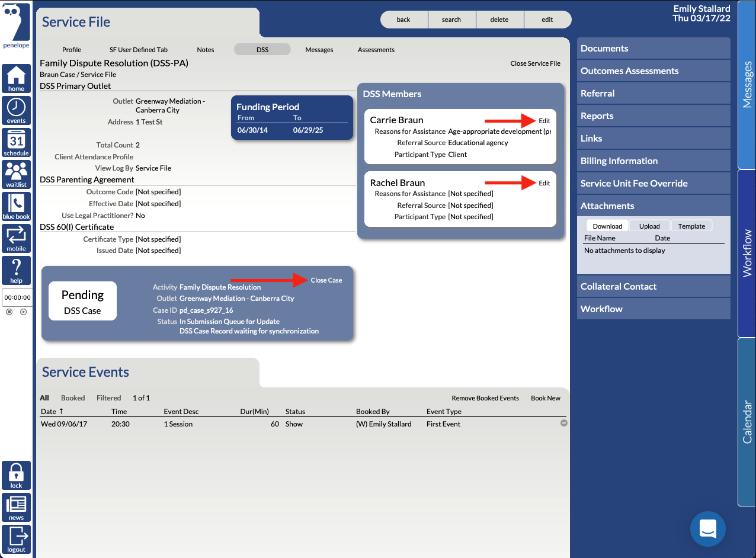Open the vertical Calendar side tab

(747, 422)
